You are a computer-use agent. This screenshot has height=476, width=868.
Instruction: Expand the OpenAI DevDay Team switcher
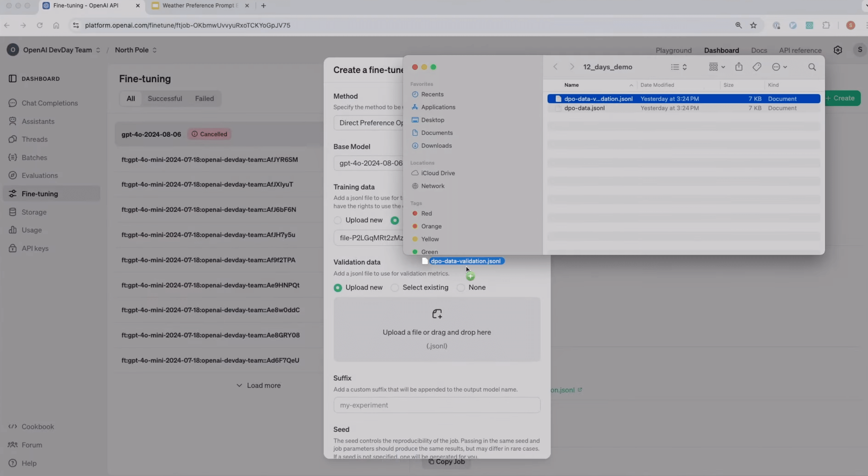pyautogui.click(x=57, y=50)
